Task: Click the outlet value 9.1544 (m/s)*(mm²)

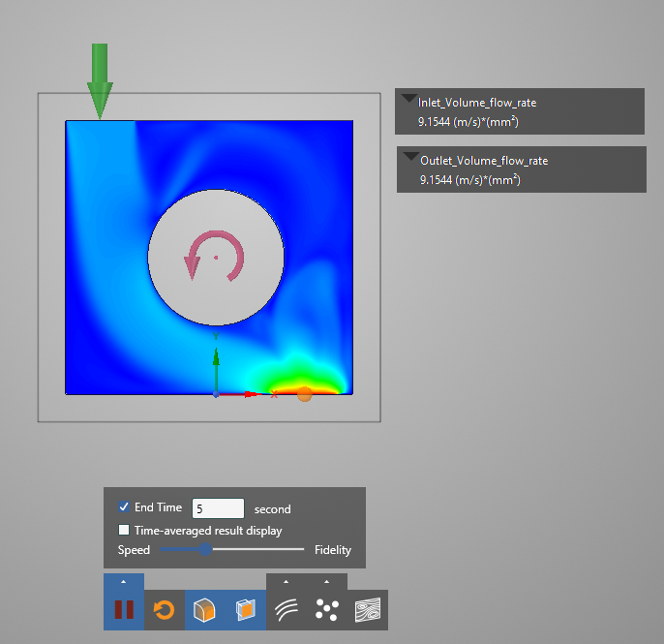Action: 470,180
